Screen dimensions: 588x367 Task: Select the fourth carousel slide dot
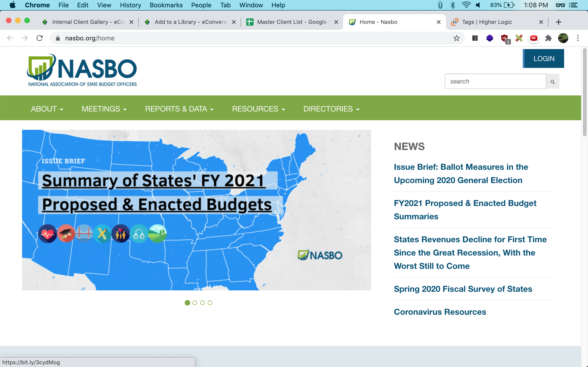[x=210, y=303]
